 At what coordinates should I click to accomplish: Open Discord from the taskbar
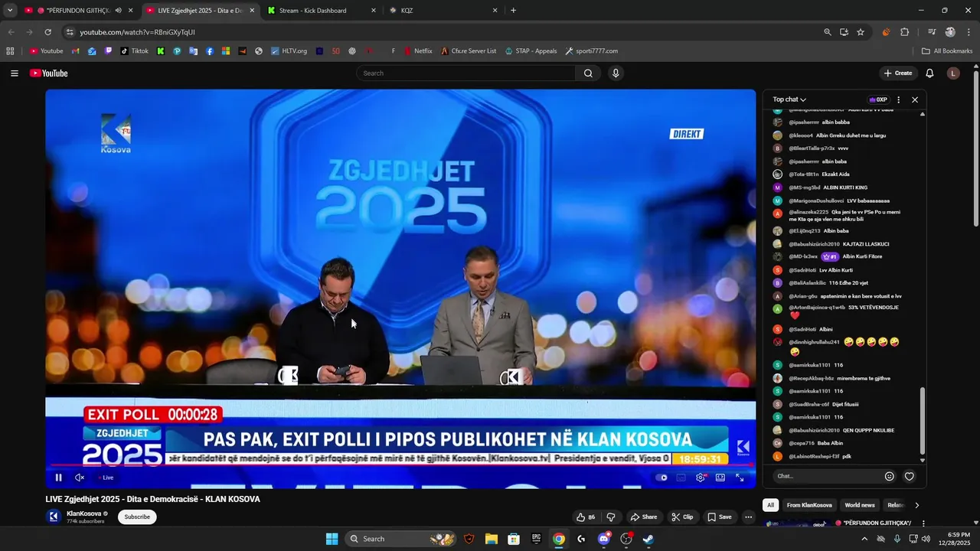(x=604, y=539)
